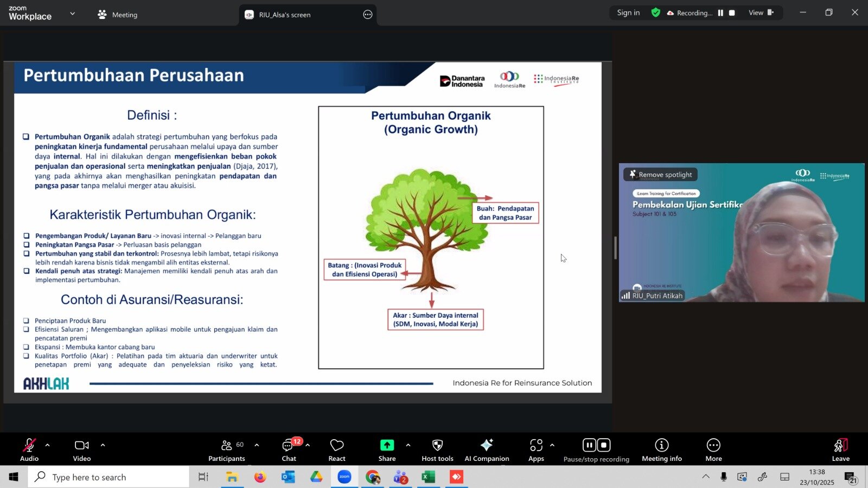Open the Participants panel

click(227, 450)
